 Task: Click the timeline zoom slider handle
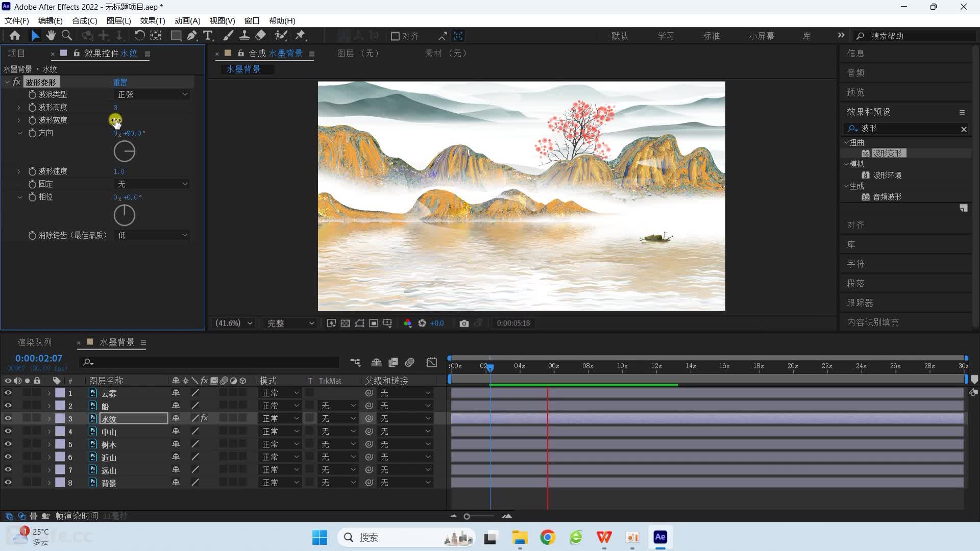[467, 517]
